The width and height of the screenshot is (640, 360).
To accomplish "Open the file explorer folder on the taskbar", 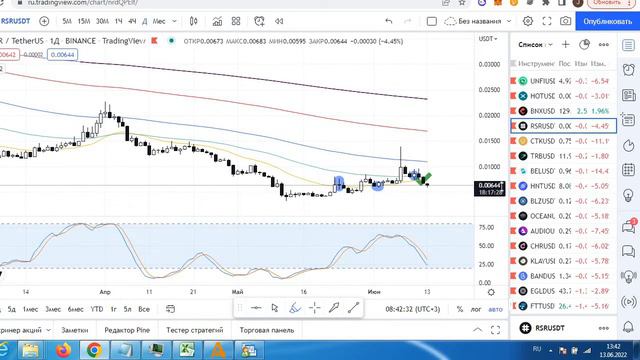I will (x=30, y=350).
